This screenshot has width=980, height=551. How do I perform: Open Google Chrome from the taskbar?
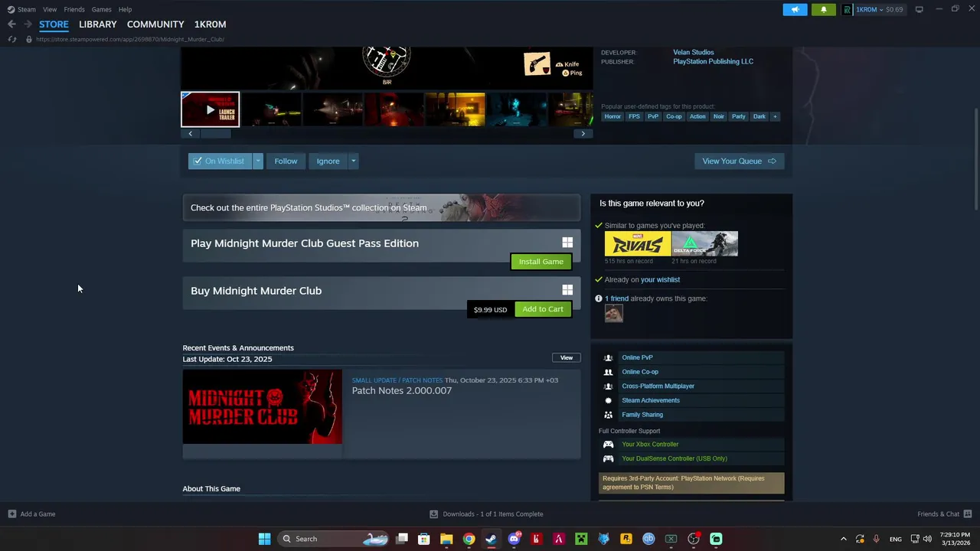pyautogui.click(x=469, y=539)
